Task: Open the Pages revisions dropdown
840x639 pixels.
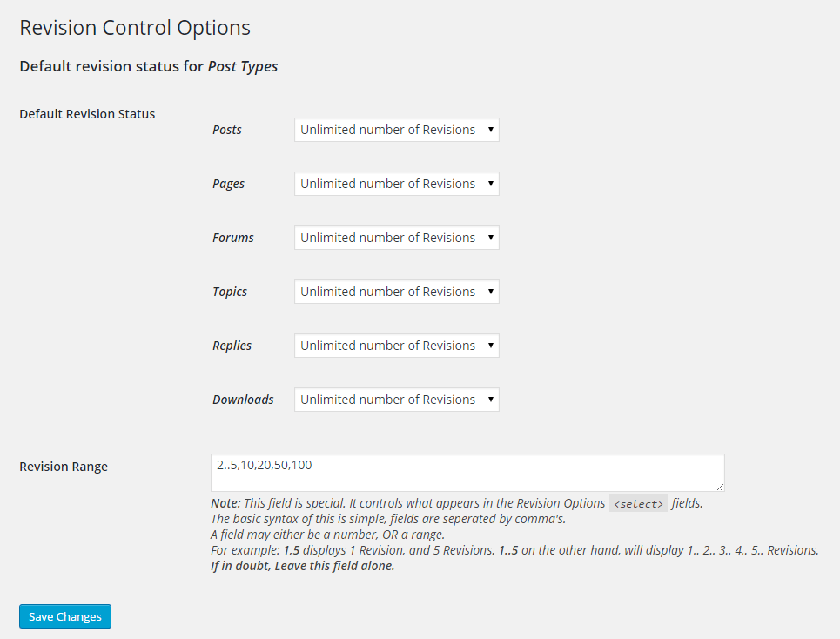Action: click(396, 184)
